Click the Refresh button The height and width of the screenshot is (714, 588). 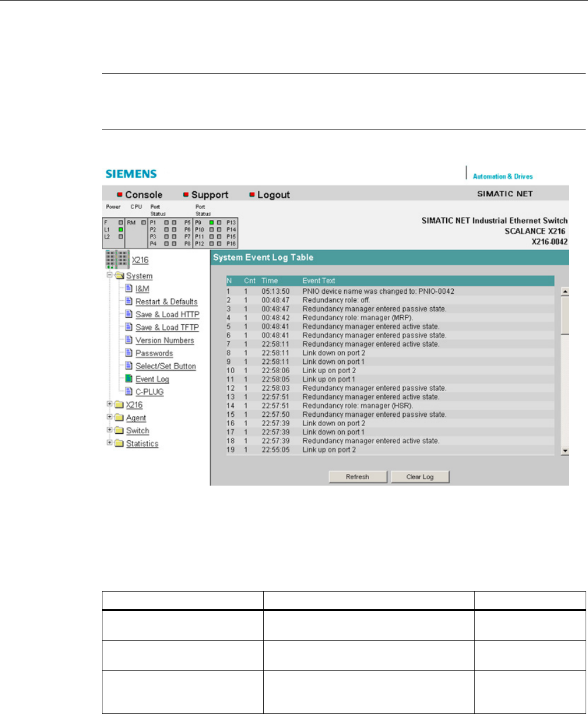[x=357, y=477]
